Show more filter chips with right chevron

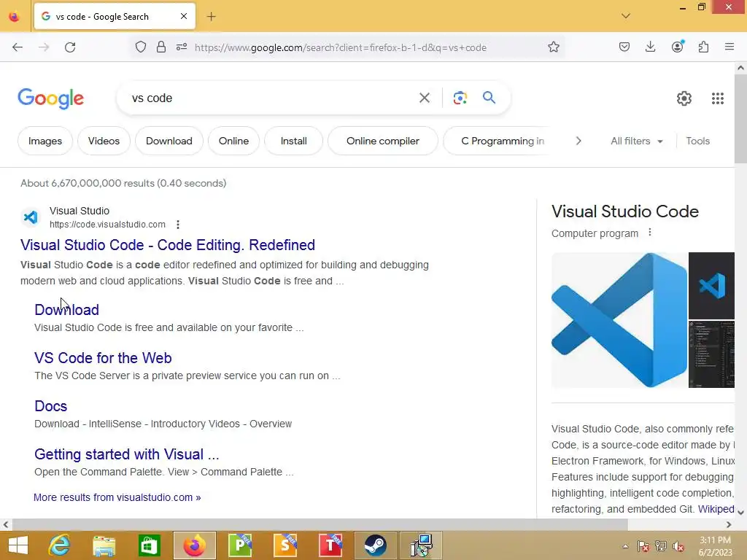pyautogui.click(x=578, y=141)
